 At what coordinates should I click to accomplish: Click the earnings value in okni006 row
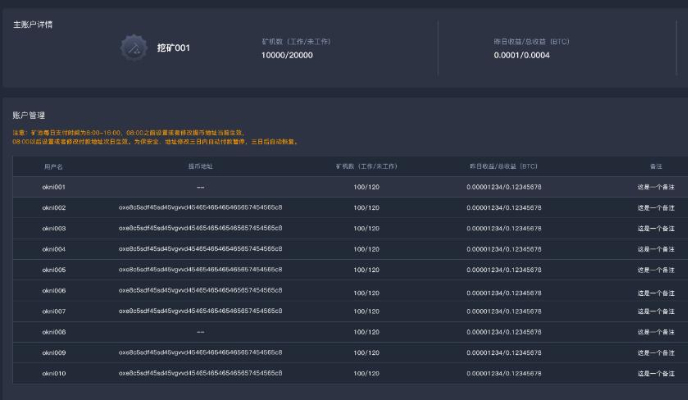[x=504, y=293]
